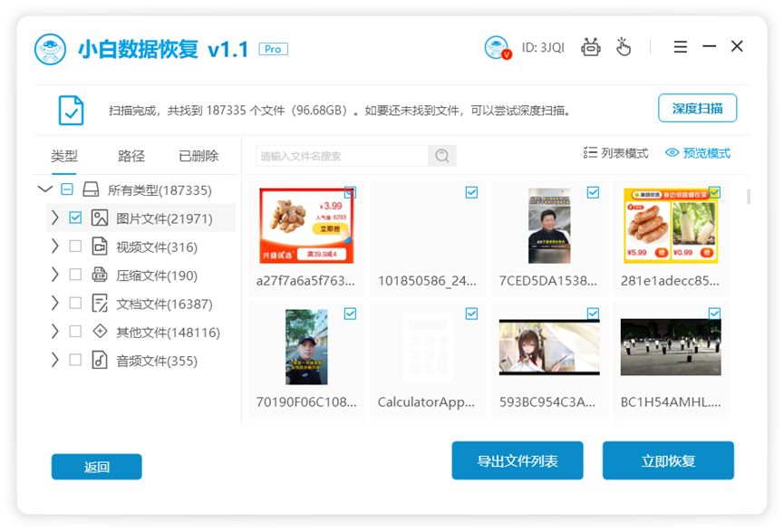784x532 pixels.
Task: Open the hamburger menu icon
Action: [x=680, y=47]
